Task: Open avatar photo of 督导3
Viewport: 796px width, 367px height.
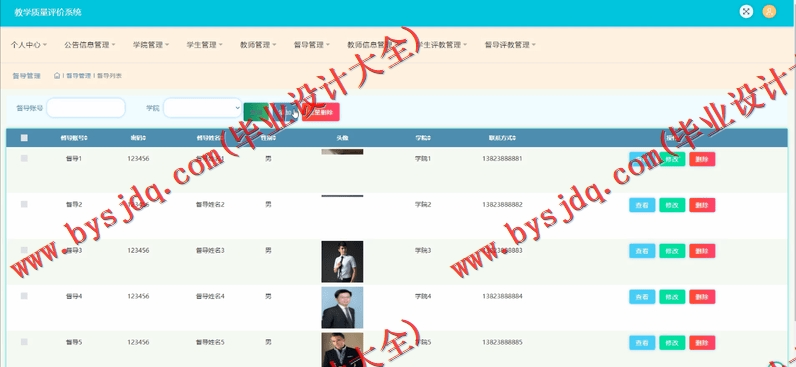Action: point(342,262)
